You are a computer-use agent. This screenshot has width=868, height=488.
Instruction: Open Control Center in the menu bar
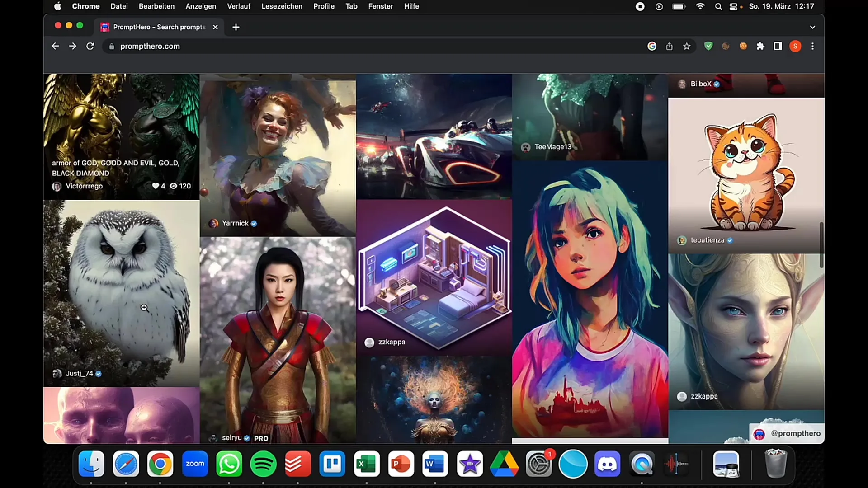(734, 6)
